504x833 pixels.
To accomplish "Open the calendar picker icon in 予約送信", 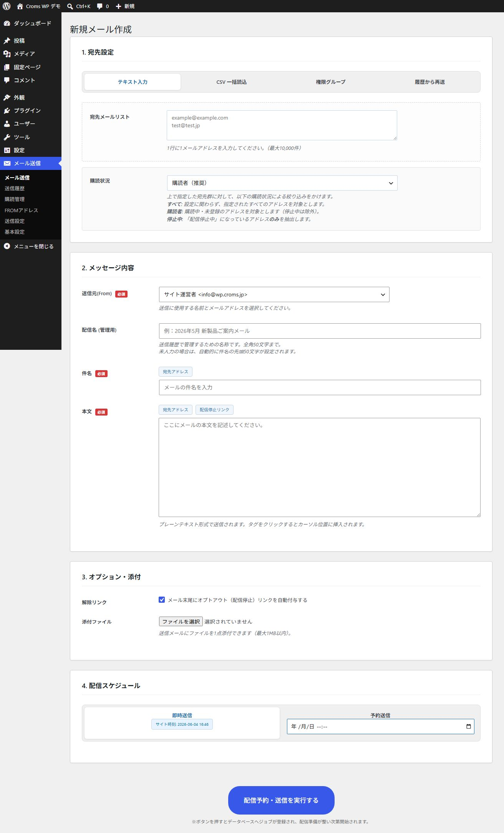I will (x=468, y=727).
